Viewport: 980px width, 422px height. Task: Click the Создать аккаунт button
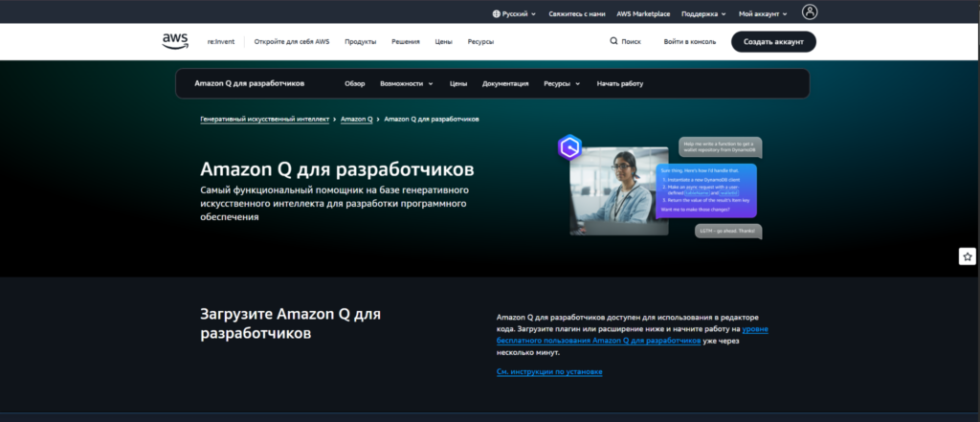point(773,42)
